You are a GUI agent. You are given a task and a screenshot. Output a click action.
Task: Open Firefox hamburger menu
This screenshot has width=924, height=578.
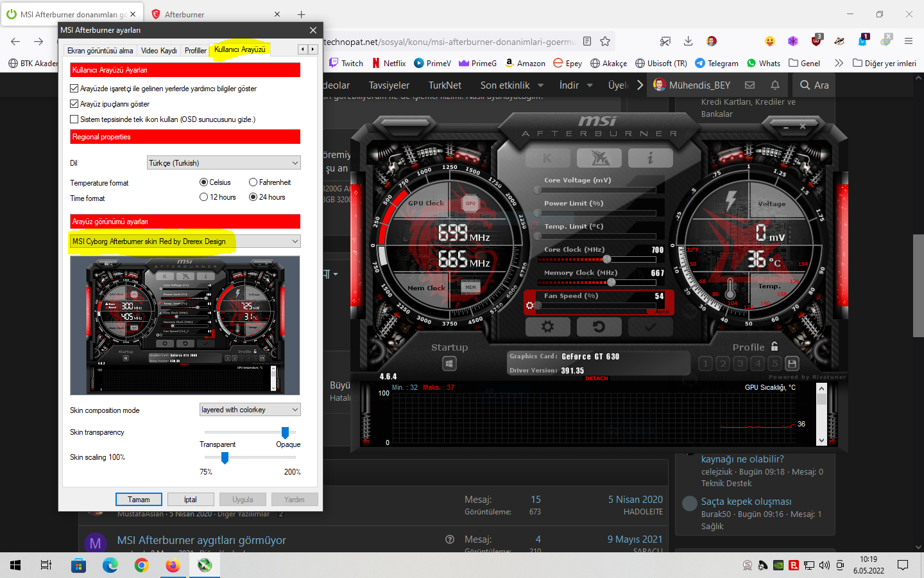tap(909, 41)
